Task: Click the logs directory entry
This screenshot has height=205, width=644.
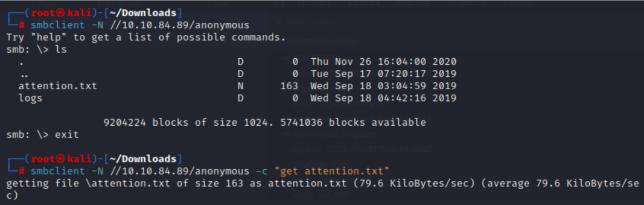Action: coord(30,98)
